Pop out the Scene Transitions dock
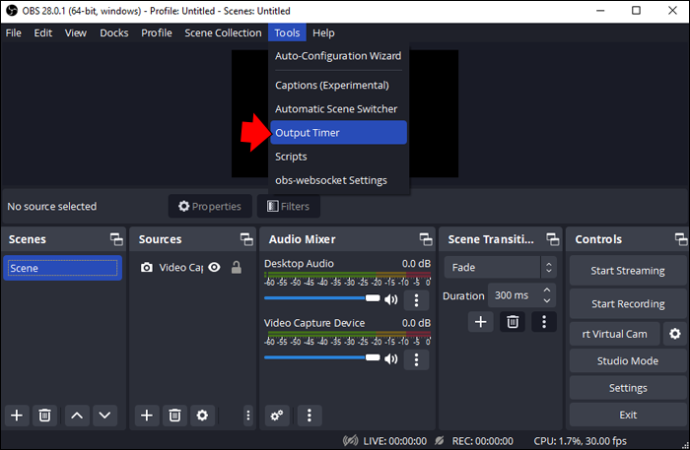This screenshot has width=690, height=450. coord(552,239)
